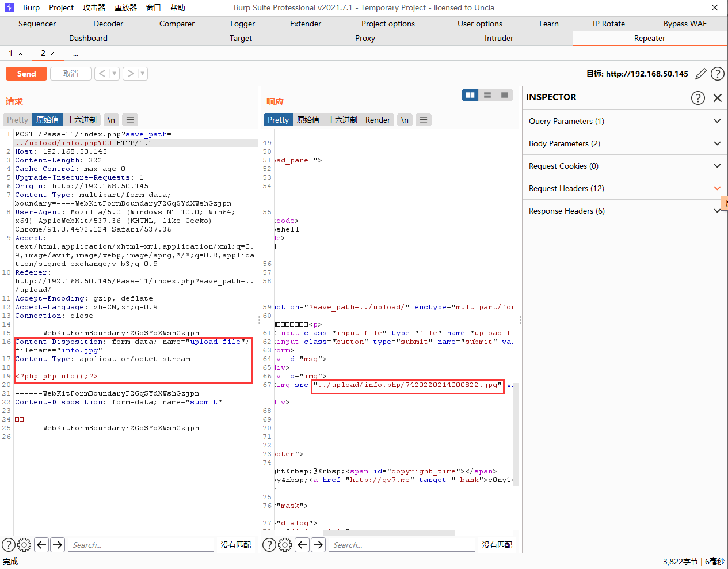
Task: Click the response vertical scrollbar
Action: (x=516, y=434)
